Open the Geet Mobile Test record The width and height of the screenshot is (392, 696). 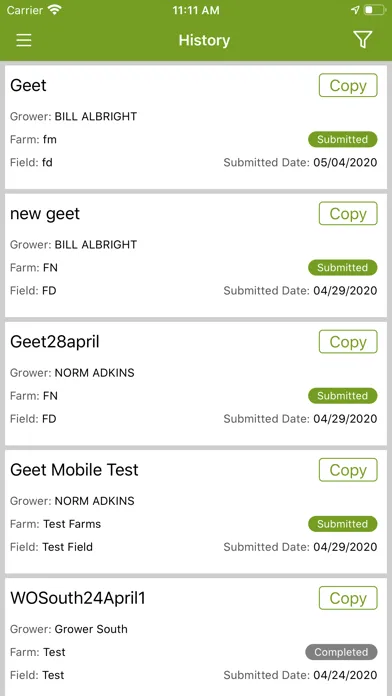click(x=196, y=511)
